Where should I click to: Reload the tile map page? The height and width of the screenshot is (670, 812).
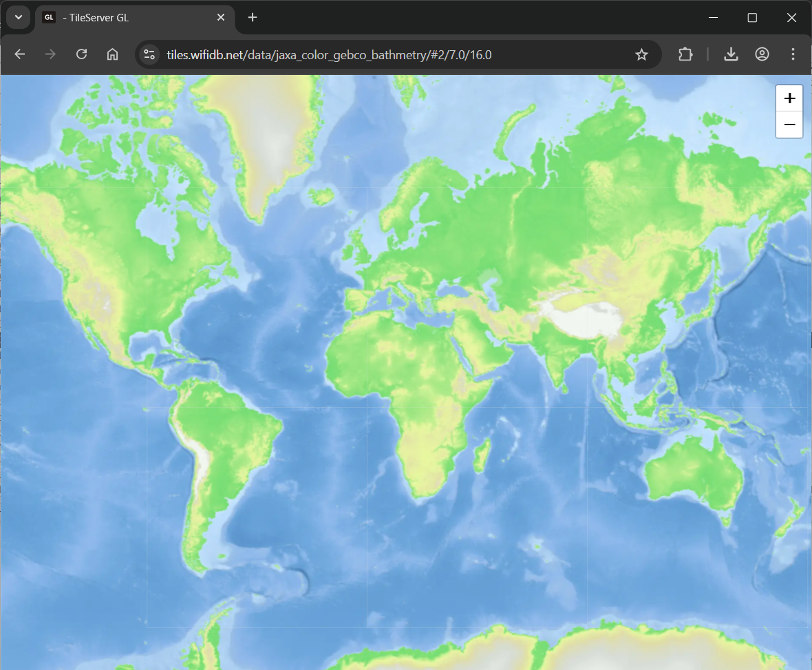(x=81, y=54)
